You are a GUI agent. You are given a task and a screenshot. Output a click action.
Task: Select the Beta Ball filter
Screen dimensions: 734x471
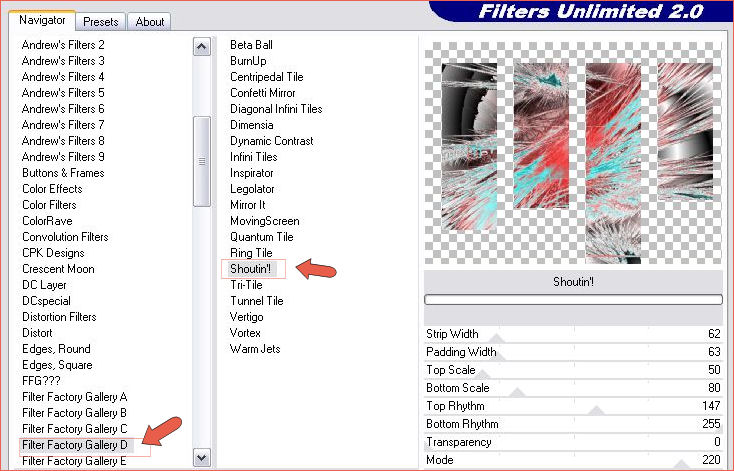[251, 45]
